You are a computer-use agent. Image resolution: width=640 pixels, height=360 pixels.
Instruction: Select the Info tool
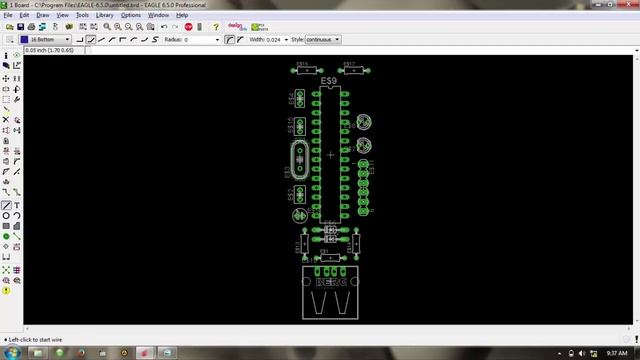[6, 55]
